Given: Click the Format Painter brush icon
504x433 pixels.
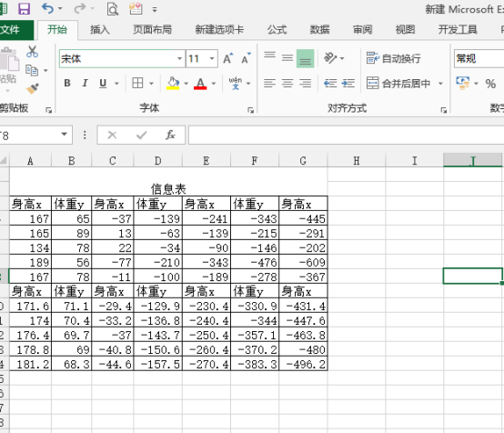Looking at the screenshot, I should 32,88.
